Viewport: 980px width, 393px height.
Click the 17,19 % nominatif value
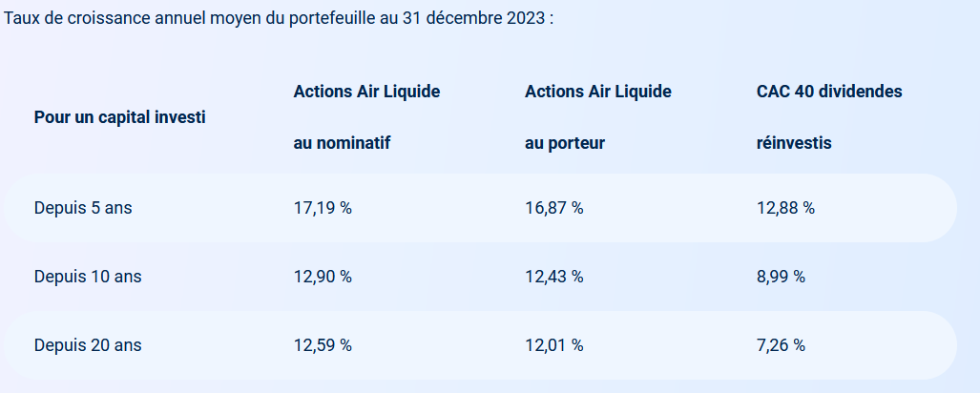click(323, 208)
